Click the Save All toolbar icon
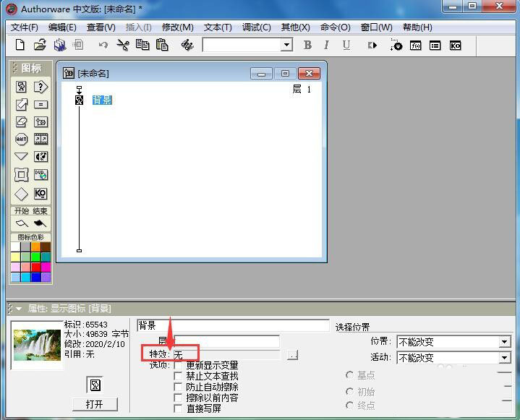Image resolution: width=520 pixels, height=420 pixels. [60, 45]
